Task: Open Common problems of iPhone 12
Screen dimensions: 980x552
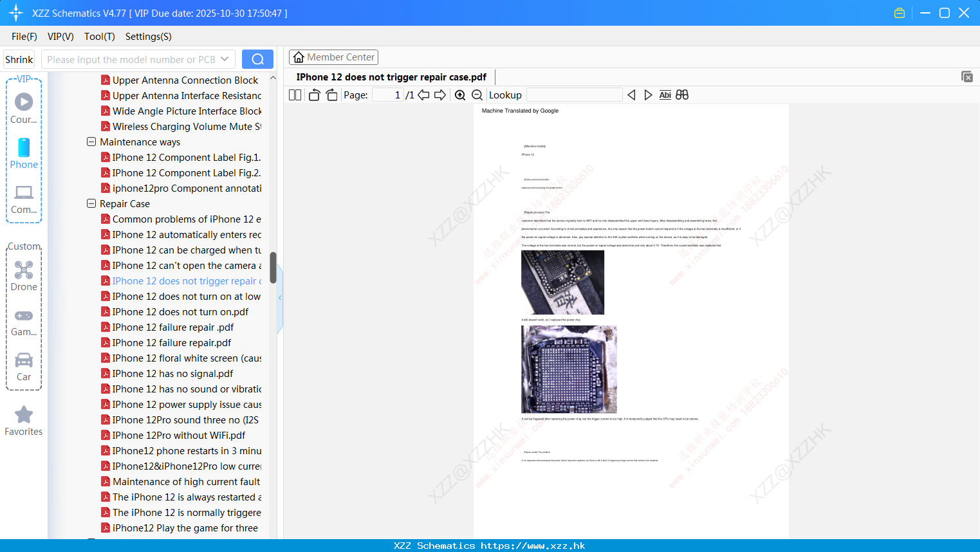Action: pyautogui.click(x=181, y=219)
